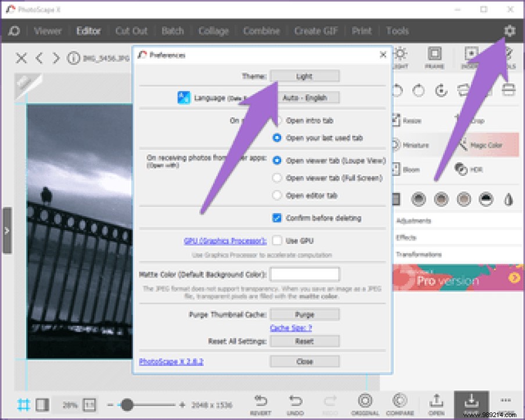
Task: Open the Tools menu
Action: pos(397,31)
